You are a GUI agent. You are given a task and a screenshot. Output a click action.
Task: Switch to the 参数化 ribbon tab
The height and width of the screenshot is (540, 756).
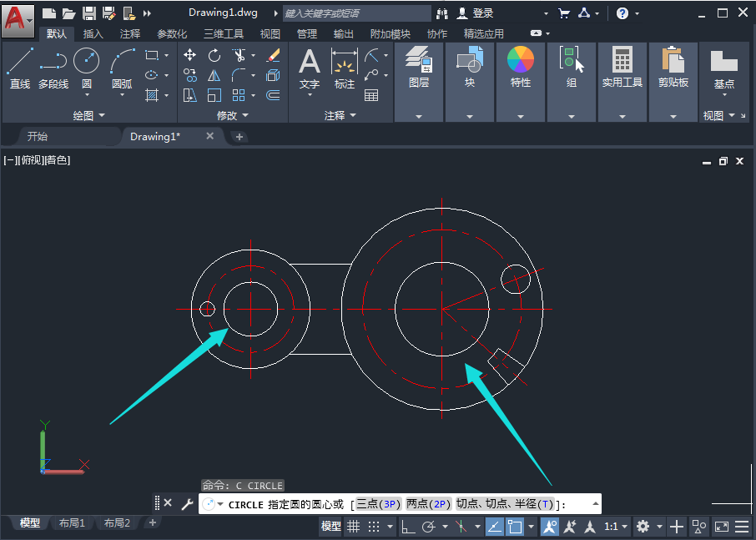[x=172, y=33]
